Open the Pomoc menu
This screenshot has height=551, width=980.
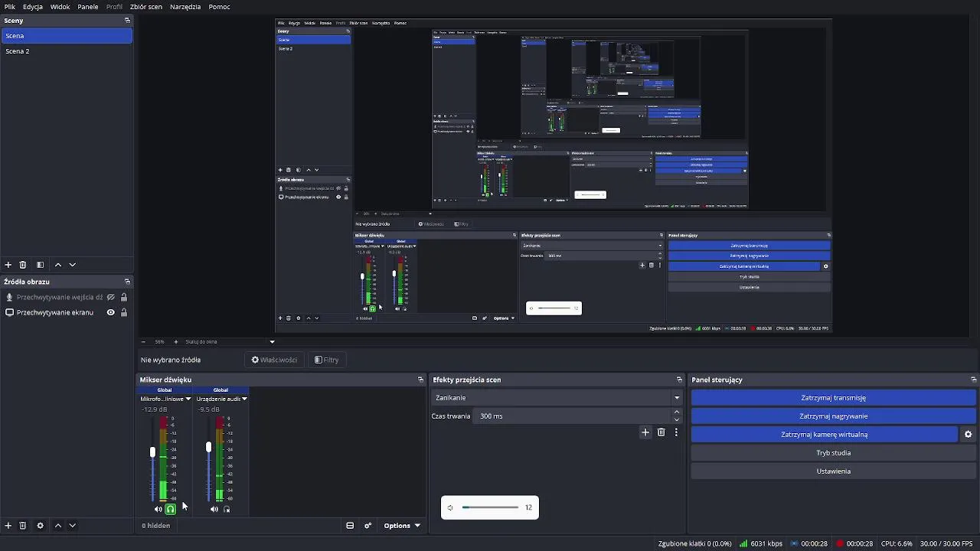[219, 7]
